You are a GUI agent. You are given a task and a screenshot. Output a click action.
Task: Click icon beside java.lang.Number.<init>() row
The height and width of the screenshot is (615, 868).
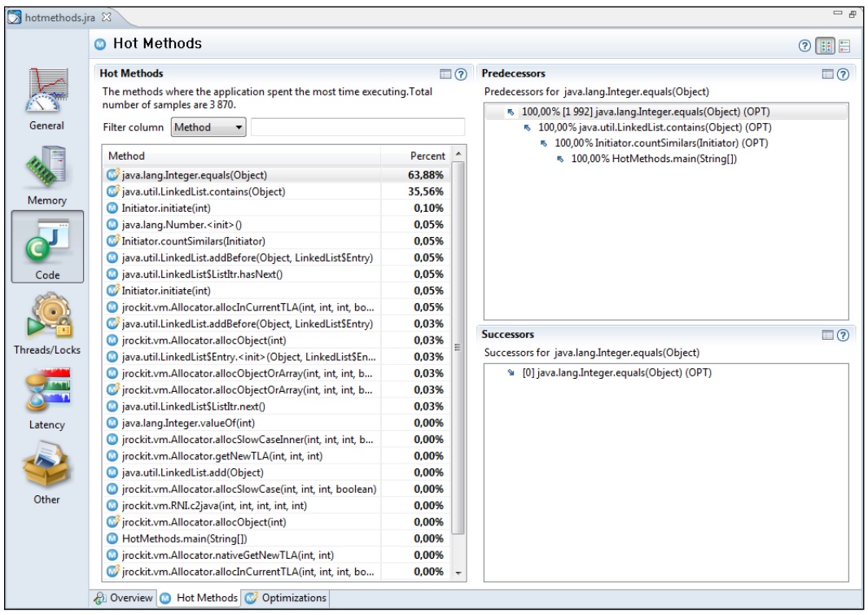tap(112, 225)
